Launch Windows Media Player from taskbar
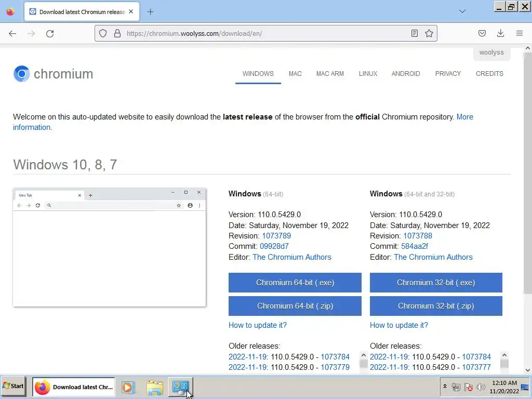 [x=128, y=387]
